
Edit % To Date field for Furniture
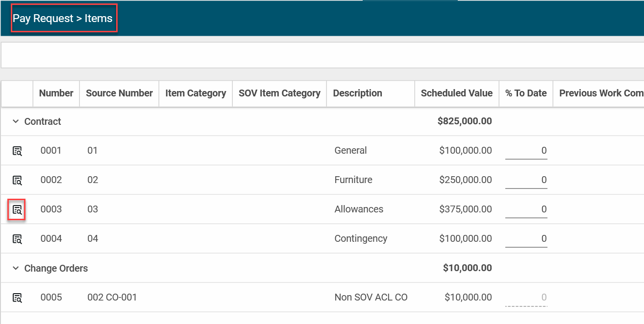(x=526, y=180)
